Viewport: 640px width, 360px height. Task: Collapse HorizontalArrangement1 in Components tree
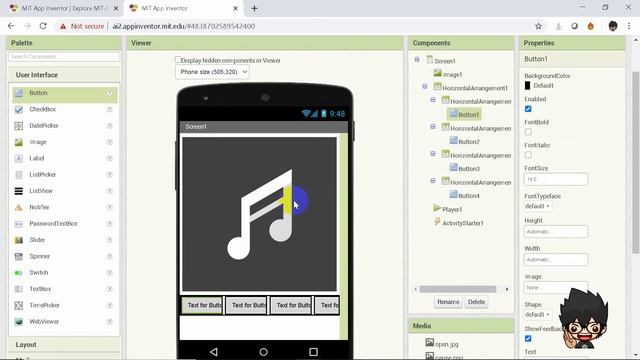click(x=425, y=87)
